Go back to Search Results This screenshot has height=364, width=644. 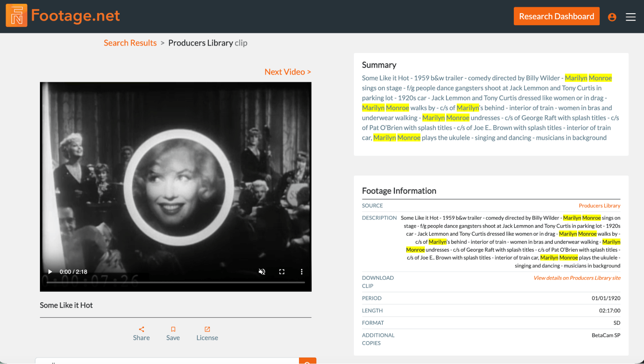[x=130, y=43]
